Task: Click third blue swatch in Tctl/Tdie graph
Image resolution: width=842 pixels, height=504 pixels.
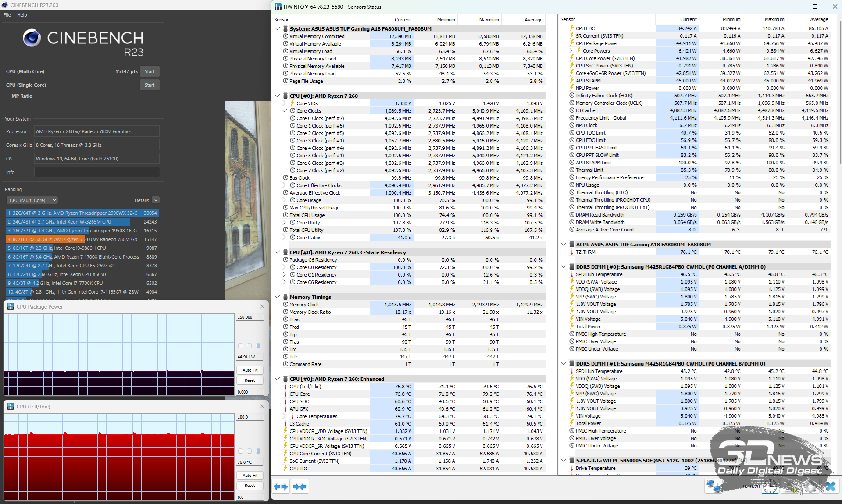Action: (x=258, y=451)
